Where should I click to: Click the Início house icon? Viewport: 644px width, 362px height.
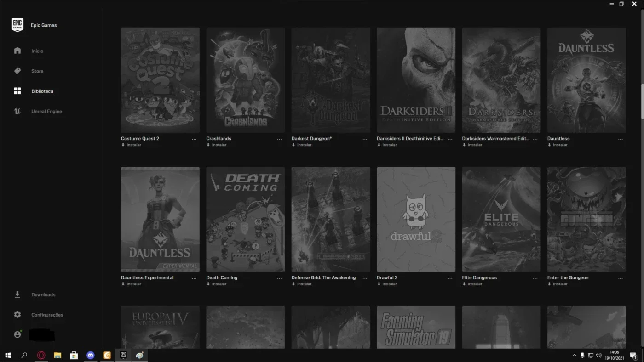pos(17,51)
